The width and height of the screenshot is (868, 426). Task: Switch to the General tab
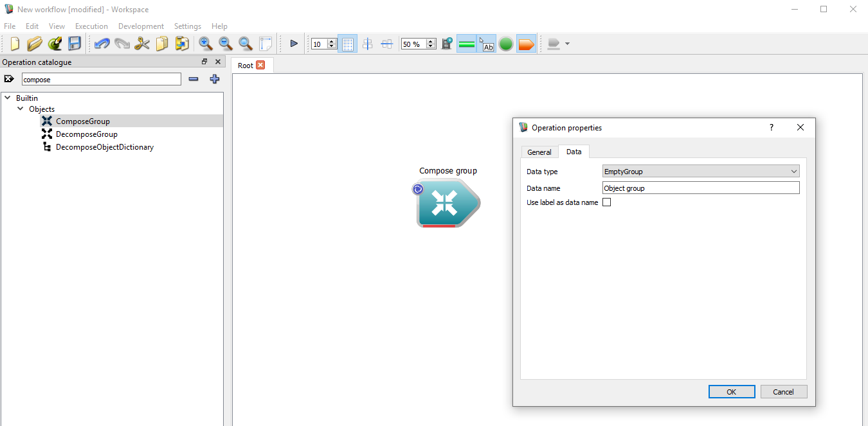click(539, 152)
